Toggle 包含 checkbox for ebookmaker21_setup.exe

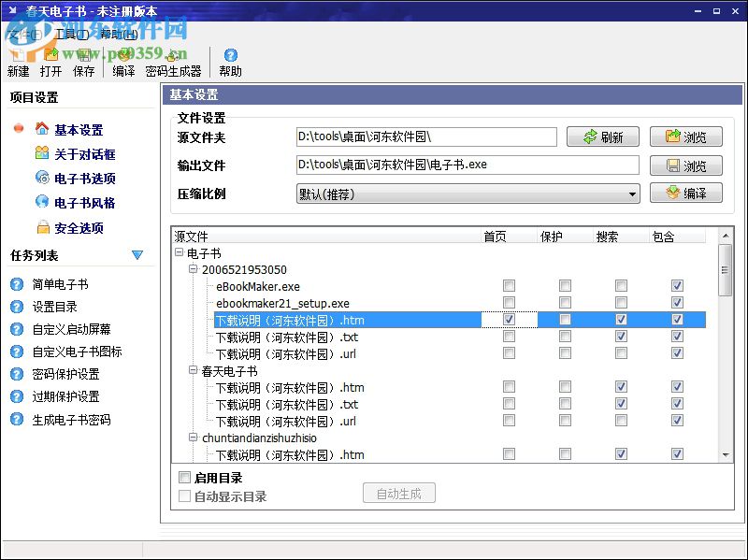click(x=677, y=302)
